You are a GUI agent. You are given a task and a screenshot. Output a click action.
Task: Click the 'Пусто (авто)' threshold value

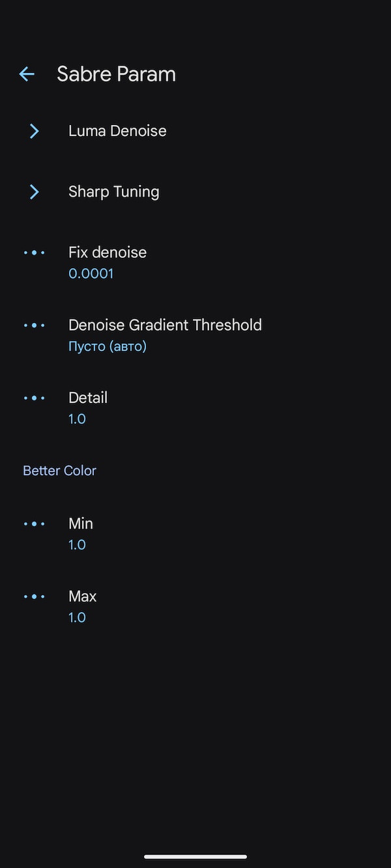coord(107,346)
